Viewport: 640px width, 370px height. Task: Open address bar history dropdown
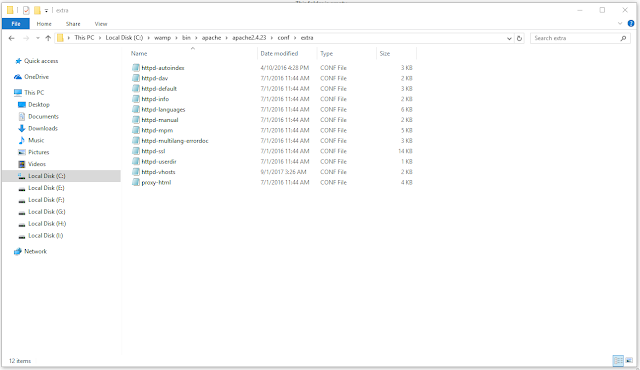point(509,38)
